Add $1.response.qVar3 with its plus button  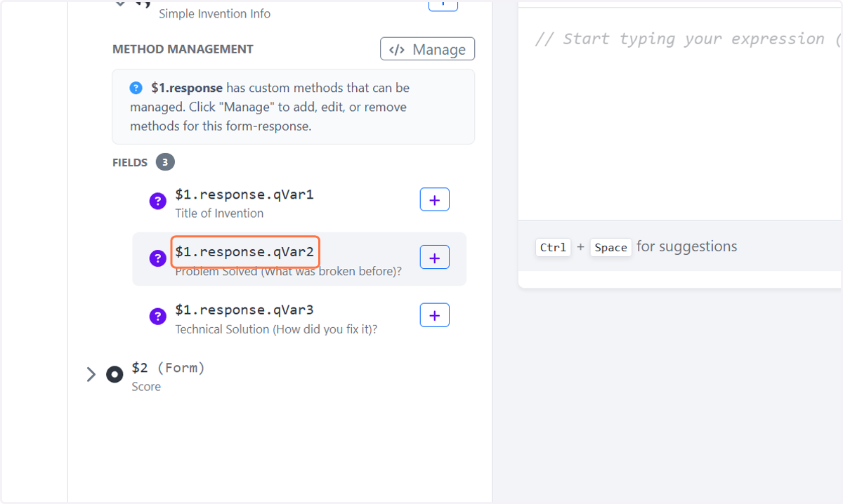(434, 315)
